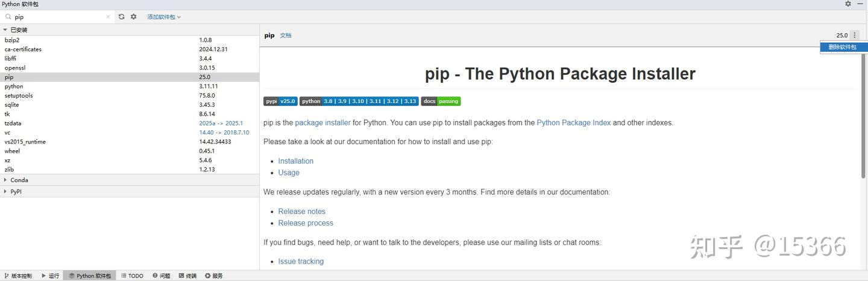Select the bzip2 package row
The width and height of the screenshot is (868, 281).
point(130,40)
